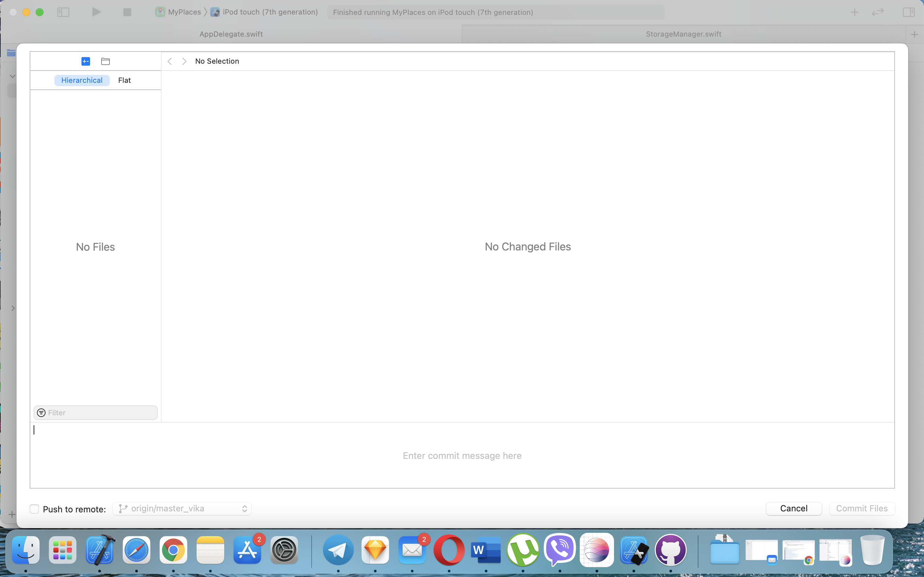Click the Run play button in Xcode toolbar

pos(96,12)
